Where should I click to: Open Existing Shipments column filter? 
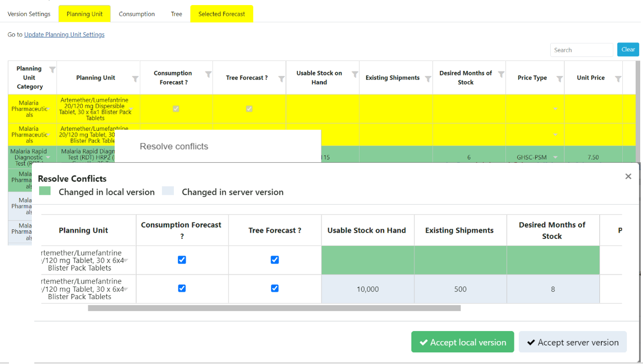(428, 79)
